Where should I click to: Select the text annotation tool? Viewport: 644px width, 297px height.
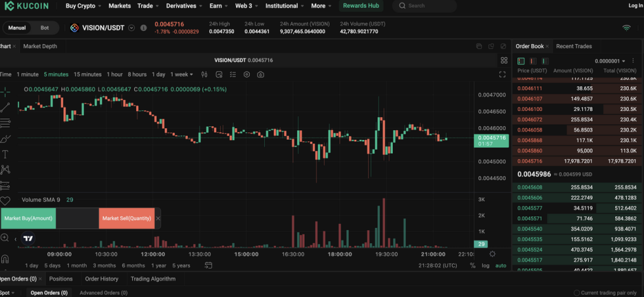pyautogui.click(x=5, y=154)
